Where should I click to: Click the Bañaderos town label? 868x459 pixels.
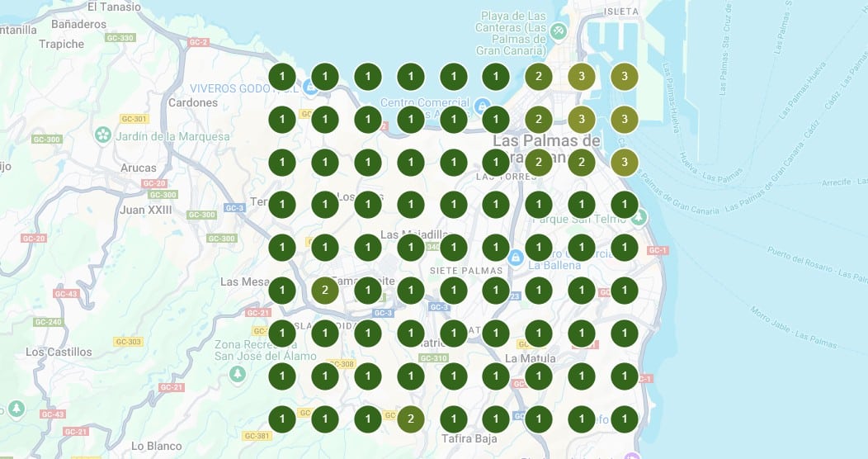[x=78, y=24]
